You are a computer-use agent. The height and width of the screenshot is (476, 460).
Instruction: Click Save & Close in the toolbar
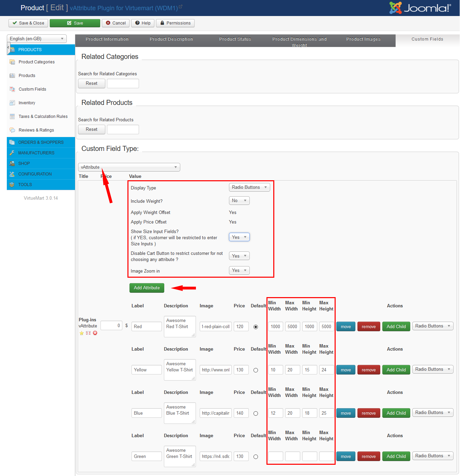pos(28,23)
